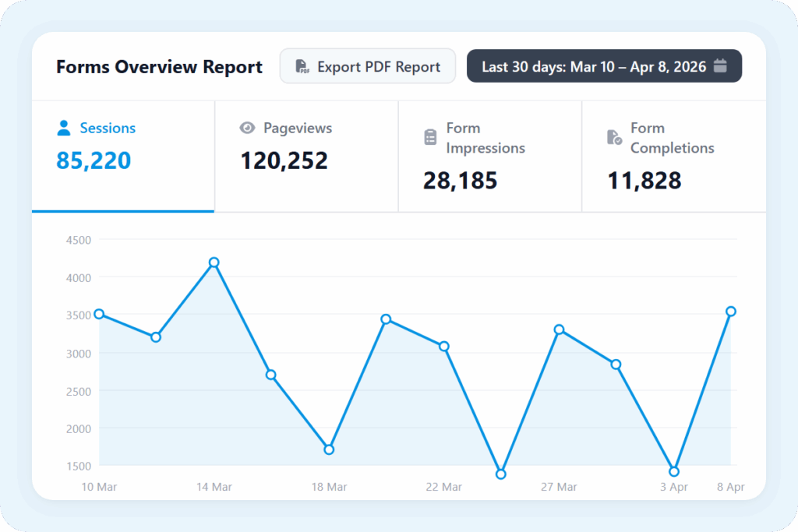Select the Form Completions metric tab

click(673, 156)
